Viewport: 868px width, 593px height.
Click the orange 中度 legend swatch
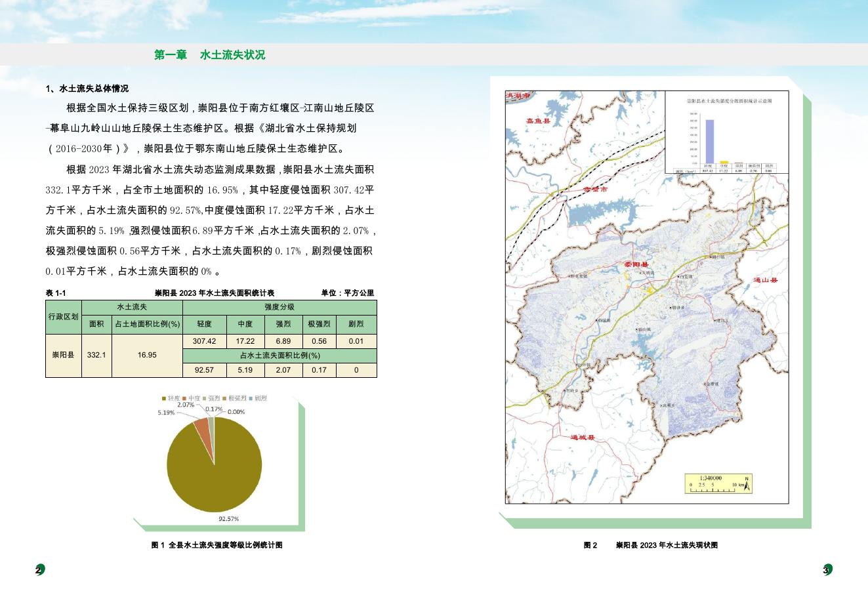coord(185,398)
